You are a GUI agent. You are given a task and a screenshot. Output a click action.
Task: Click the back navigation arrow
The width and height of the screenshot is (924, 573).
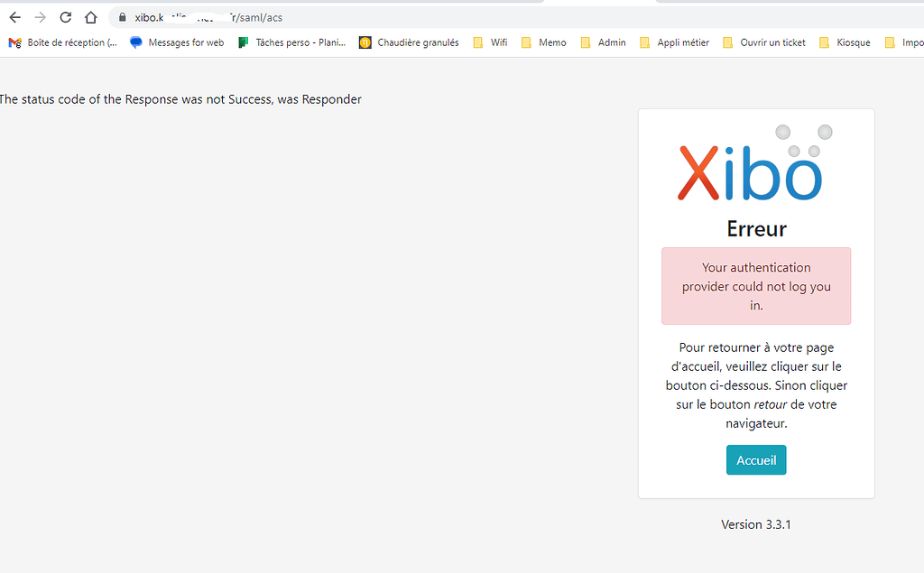click(14, 16)
